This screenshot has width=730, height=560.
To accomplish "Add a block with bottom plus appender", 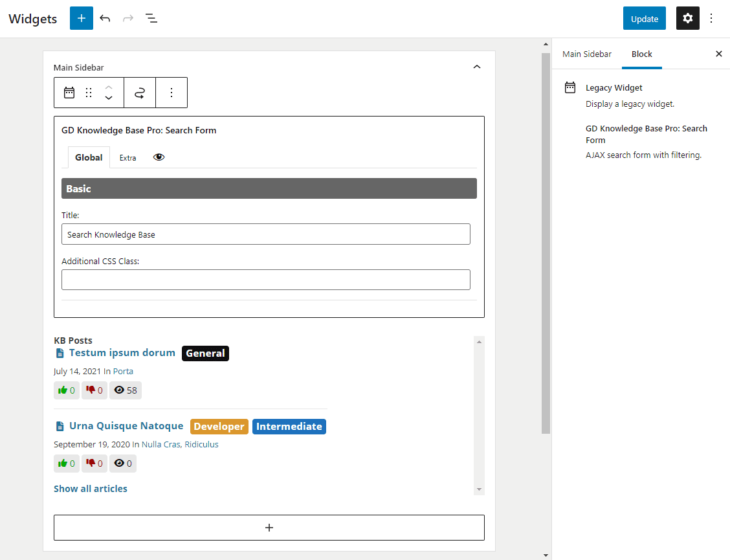I will (269, 528).
